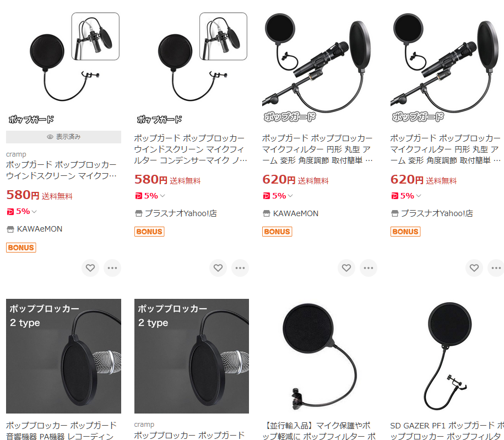Click BONUS badge under KAWAeMON 620円 item
Viewport: 504px width, 440px height.
click(277, 232)
